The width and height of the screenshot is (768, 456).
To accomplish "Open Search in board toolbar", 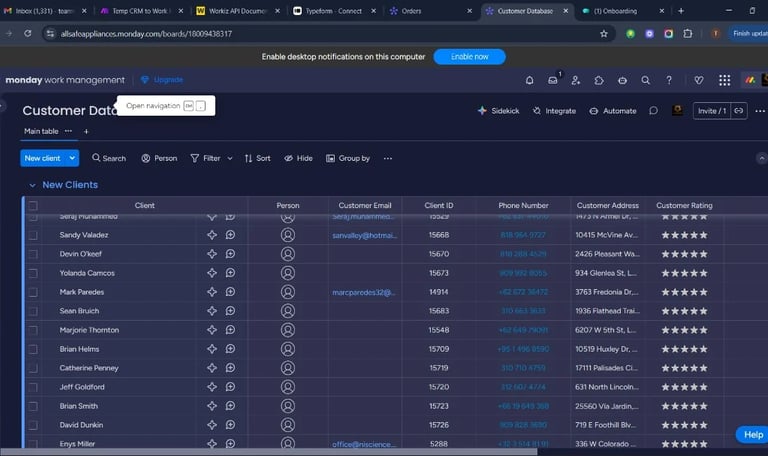I will pos(109,158).
